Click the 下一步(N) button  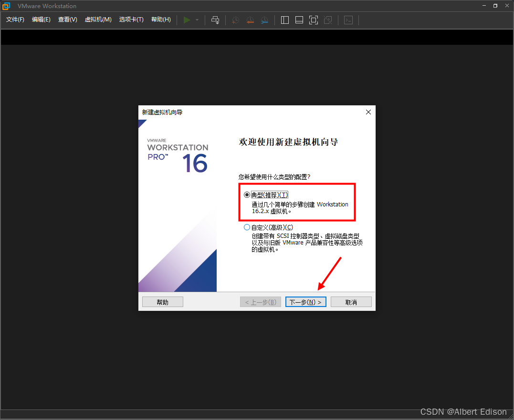[305, 301]
